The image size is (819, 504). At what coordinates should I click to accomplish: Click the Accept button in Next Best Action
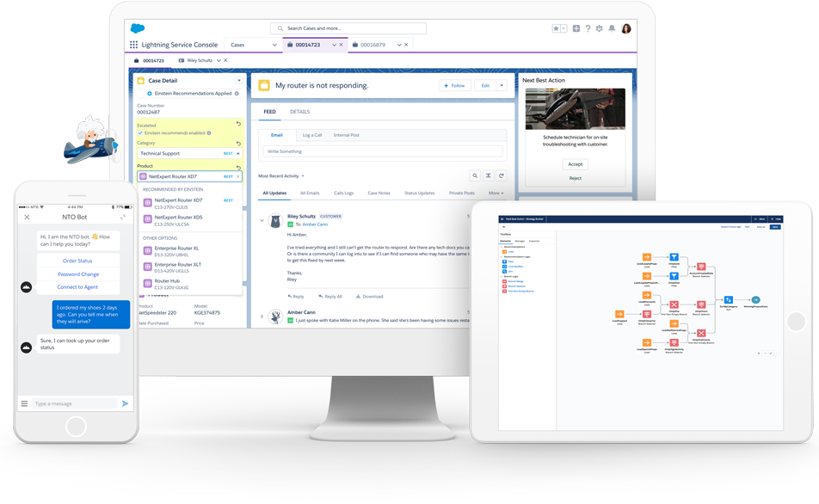tap(575, 163)
